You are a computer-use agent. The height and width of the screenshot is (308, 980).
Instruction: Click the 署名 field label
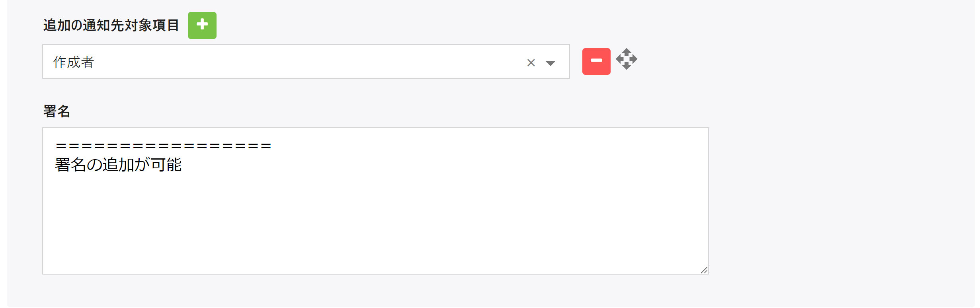(57, 111)
